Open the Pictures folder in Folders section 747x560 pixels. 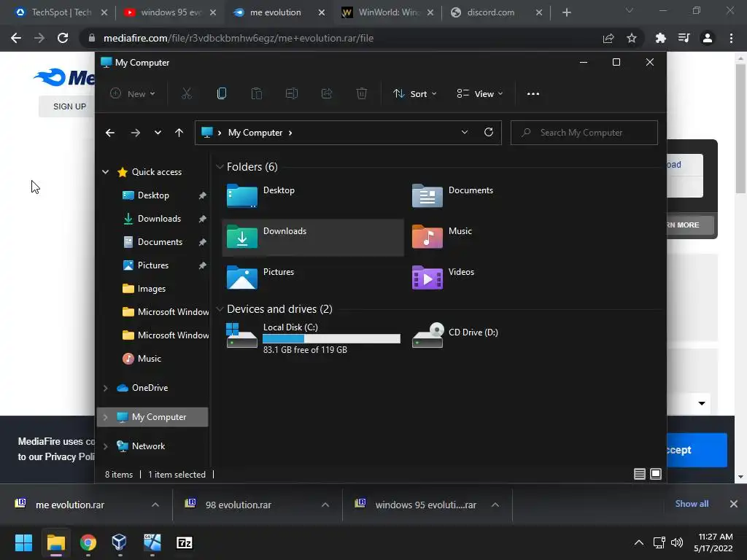point(313,278)
